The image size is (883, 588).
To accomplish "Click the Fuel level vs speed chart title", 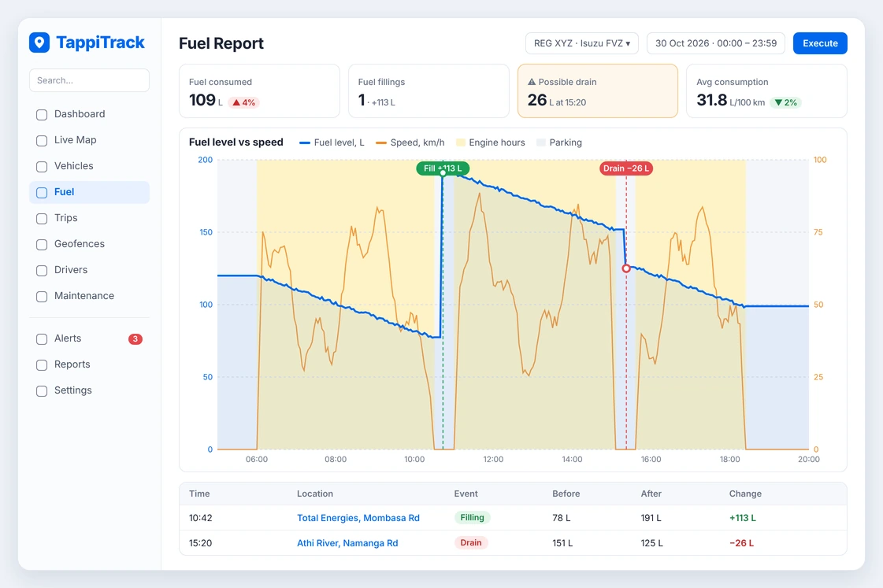I will [236, 142].
